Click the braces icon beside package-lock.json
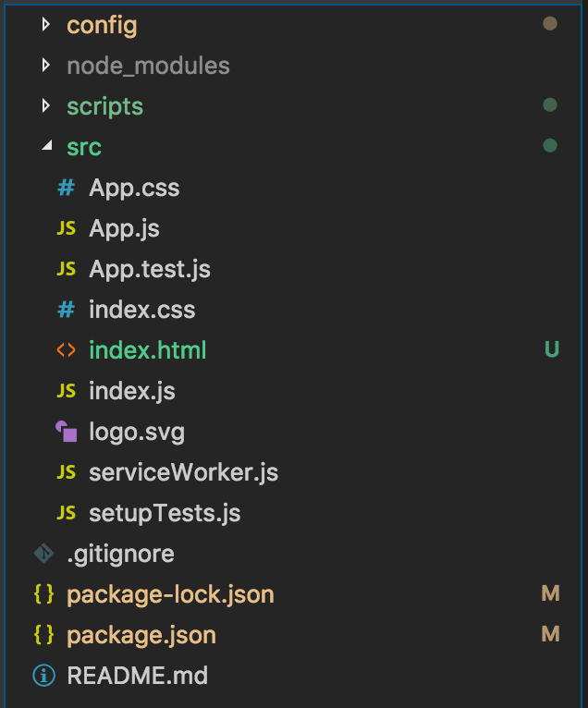The image size is (588, 708). [x=43, y=594]
